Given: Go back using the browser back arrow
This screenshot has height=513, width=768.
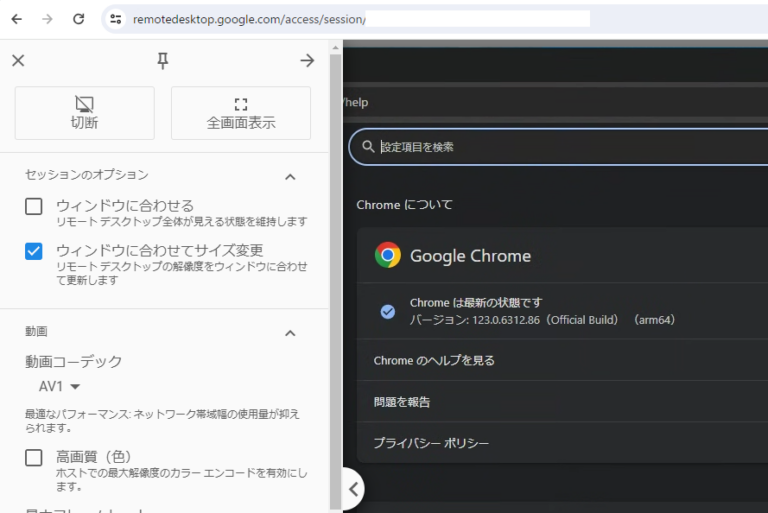Looking at the screenshot, I should click(x=17, y=19).
